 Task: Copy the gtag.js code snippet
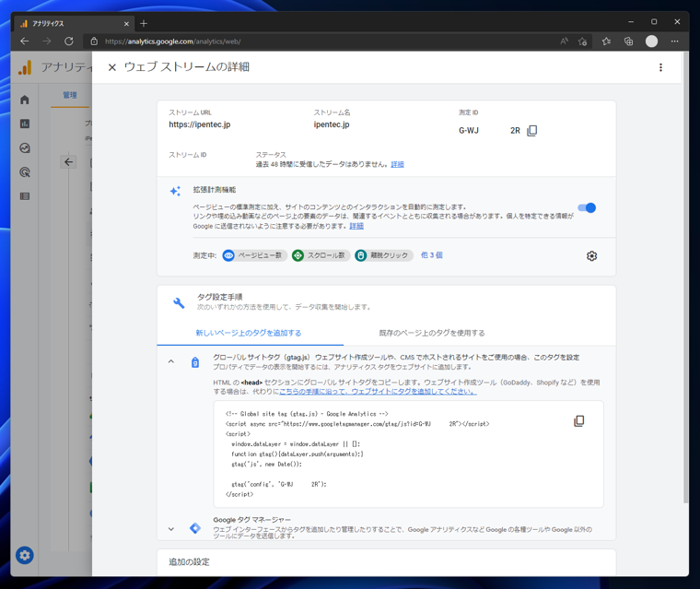coord(579,421)
